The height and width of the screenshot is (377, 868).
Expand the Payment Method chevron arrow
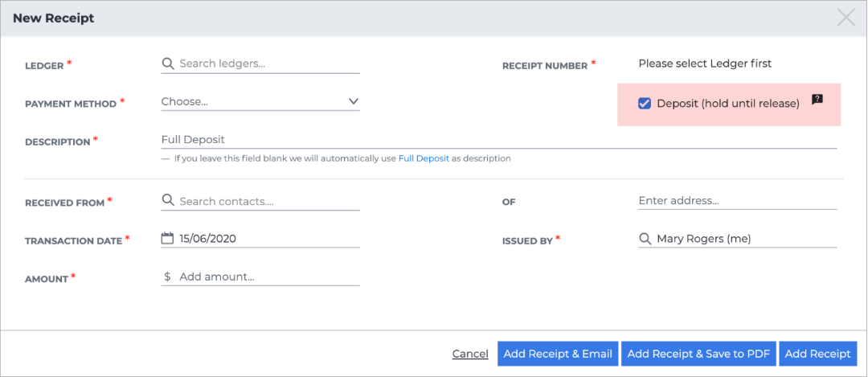coord(353,101)
